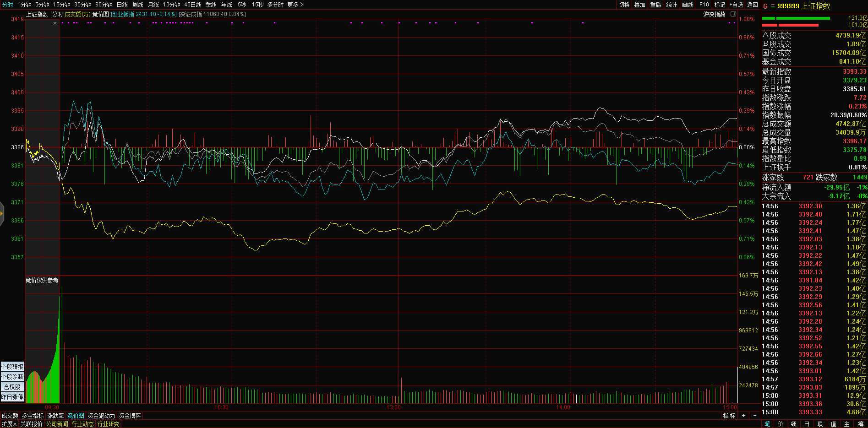
Task: Toggle the panel icon beside 沪深指数
Action: point(733,14)
